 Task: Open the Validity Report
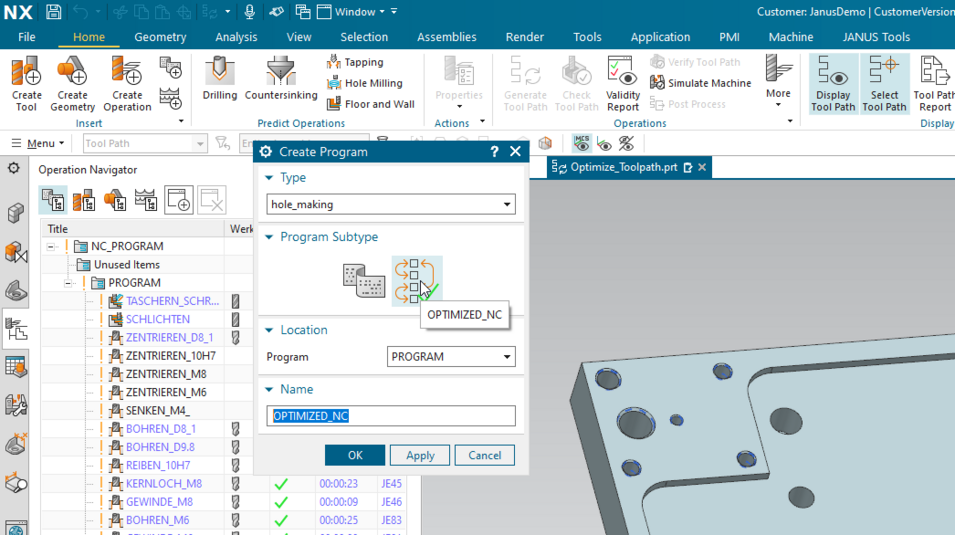(622, 83)
